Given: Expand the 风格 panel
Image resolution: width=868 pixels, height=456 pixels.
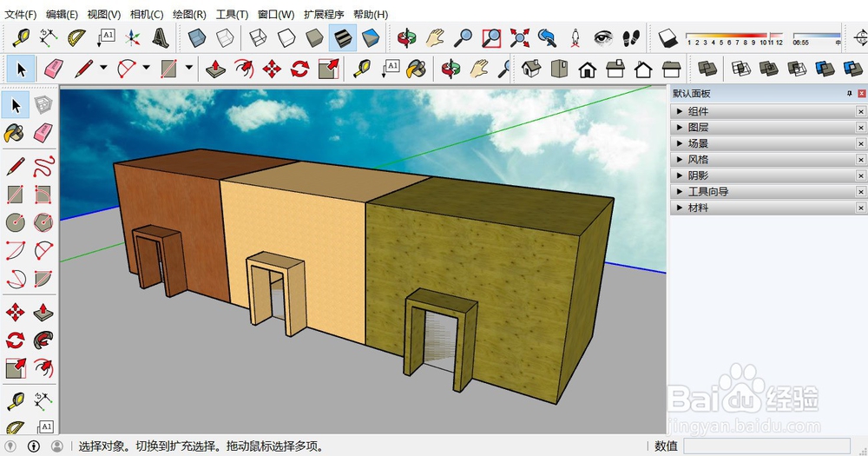Looking at the screenshot, I should 764,160.
